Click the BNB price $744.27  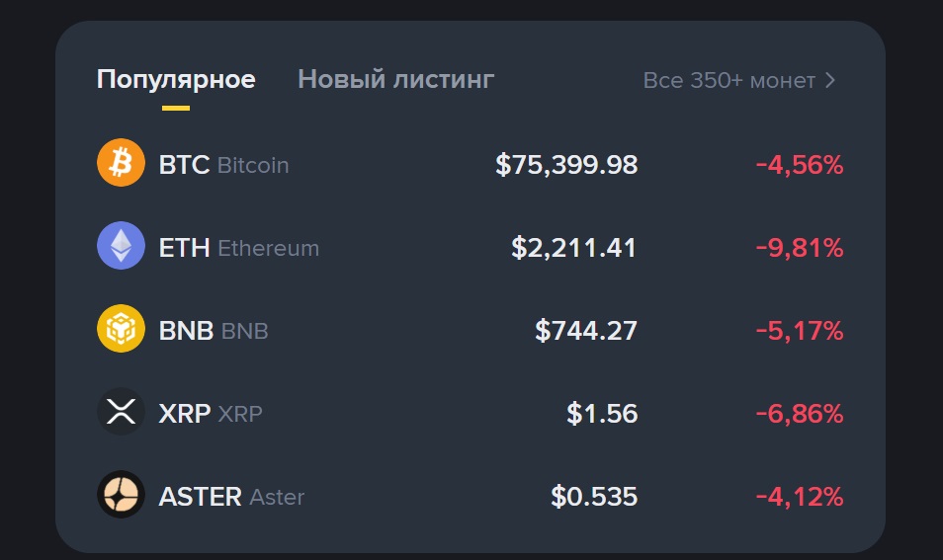[586, 331]
